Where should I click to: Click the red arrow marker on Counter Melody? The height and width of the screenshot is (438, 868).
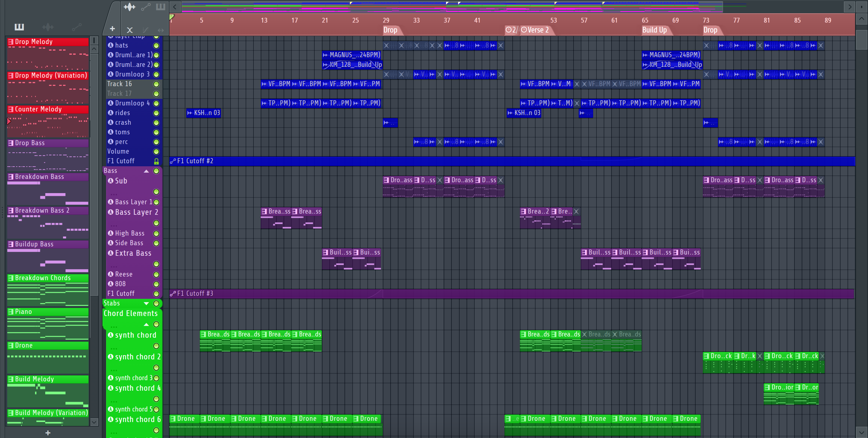9,121
